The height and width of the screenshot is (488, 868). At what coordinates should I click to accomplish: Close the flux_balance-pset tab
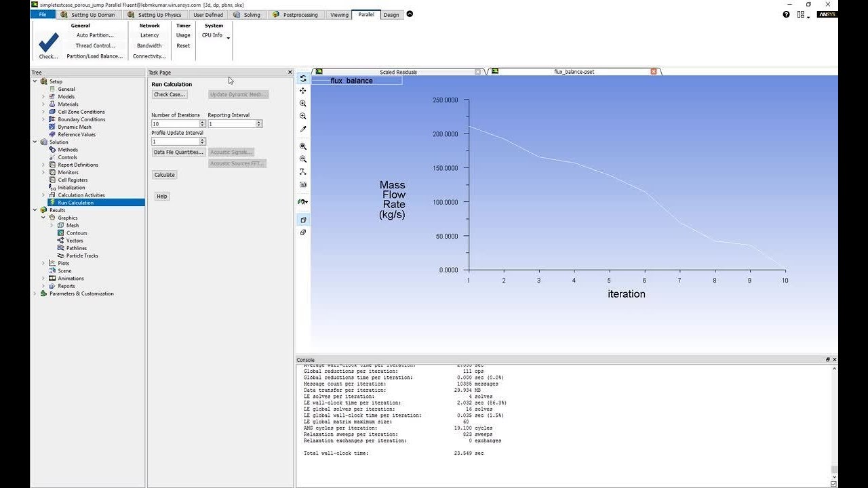(654, 72)
